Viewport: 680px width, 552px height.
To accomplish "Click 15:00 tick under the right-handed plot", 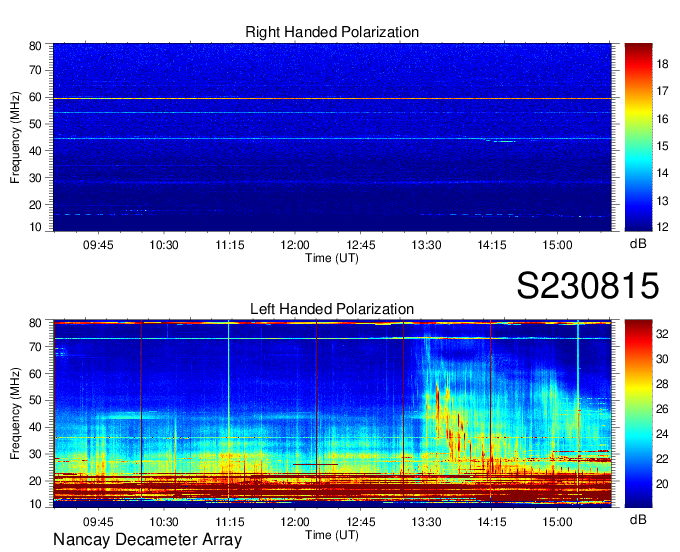I will pyautogui.click(x=557, y=245).
